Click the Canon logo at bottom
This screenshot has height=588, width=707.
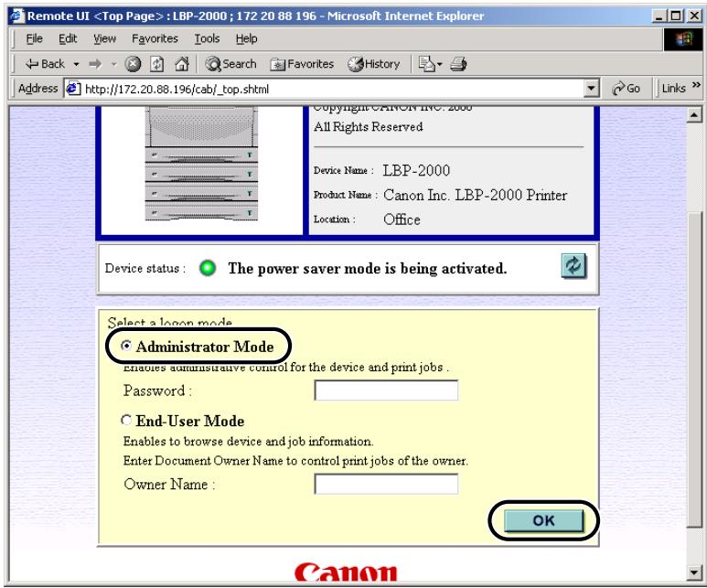point(346,572)
